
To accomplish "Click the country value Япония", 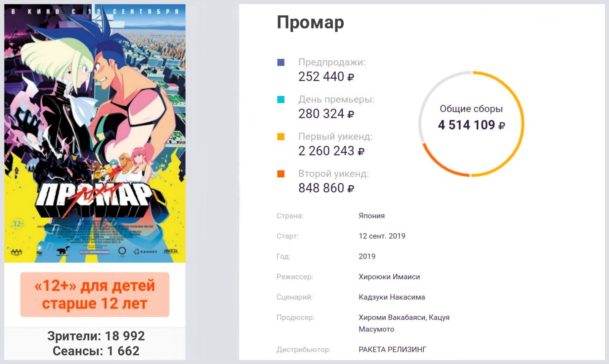I will (x=372, y=216).
